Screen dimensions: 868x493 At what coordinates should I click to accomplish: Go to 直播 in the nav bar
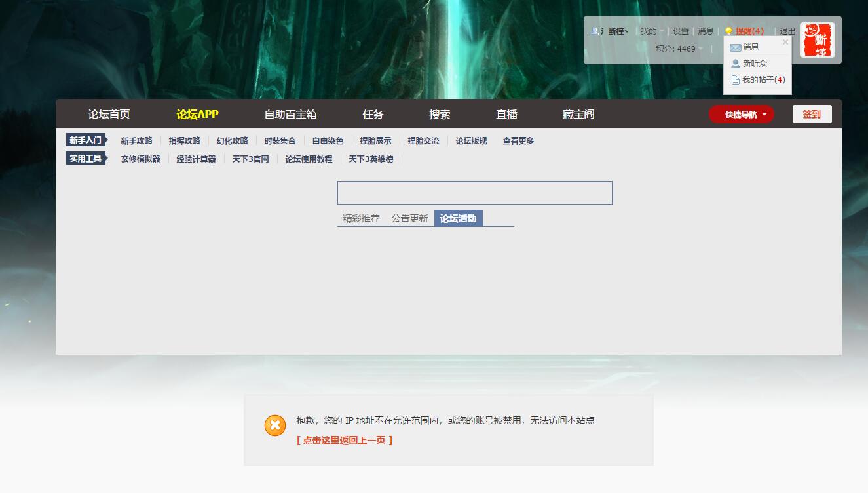[x=506, y=114]
